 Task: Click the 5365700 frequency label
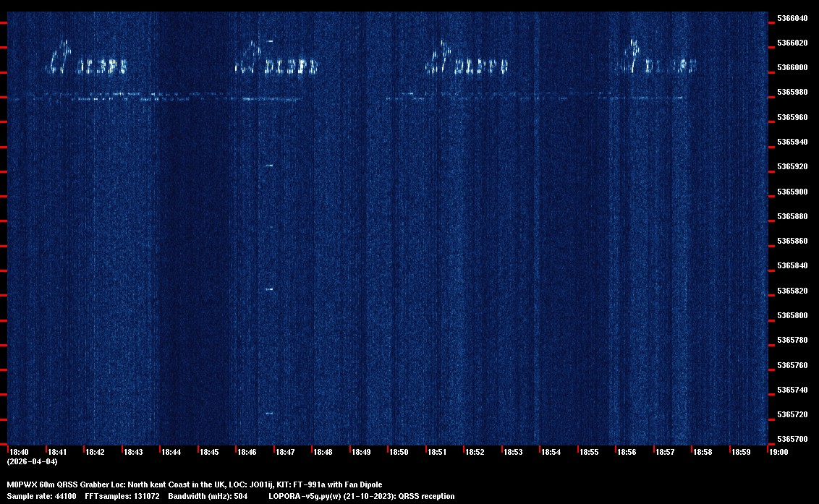(x=792, y=439)
